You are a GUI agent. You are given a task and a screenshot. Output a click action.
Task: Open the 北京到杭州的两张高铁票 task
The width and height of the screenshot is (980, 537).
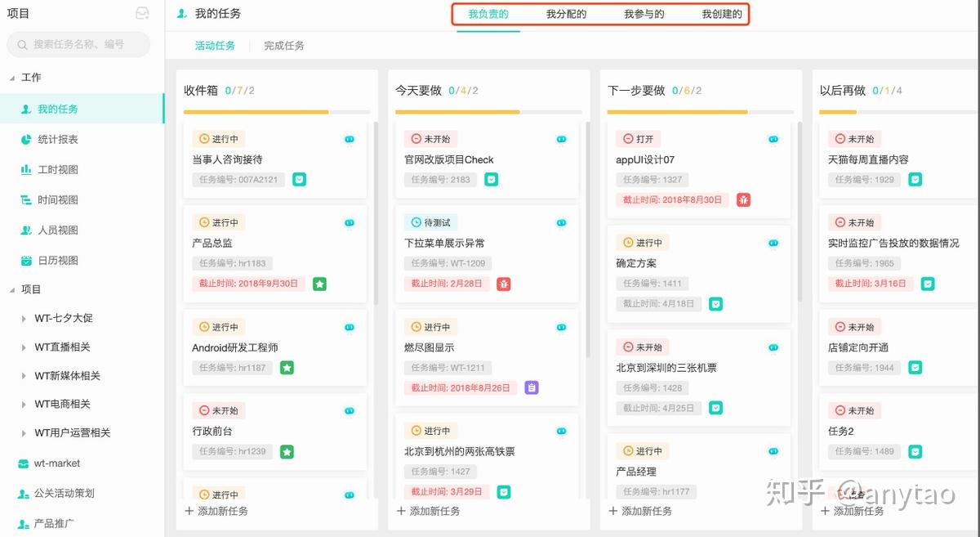pyautogui.click(x=459, y=451)
